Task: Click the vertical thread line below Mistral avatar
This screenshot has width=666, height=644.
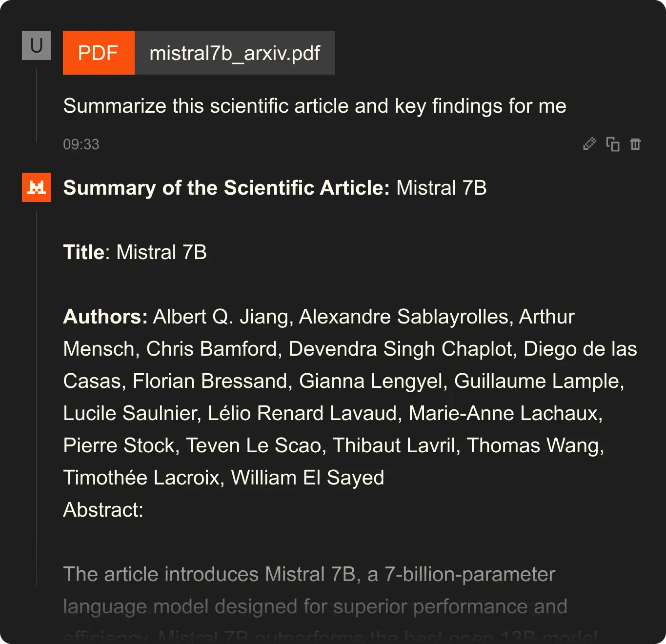Action: click(37, 390)
